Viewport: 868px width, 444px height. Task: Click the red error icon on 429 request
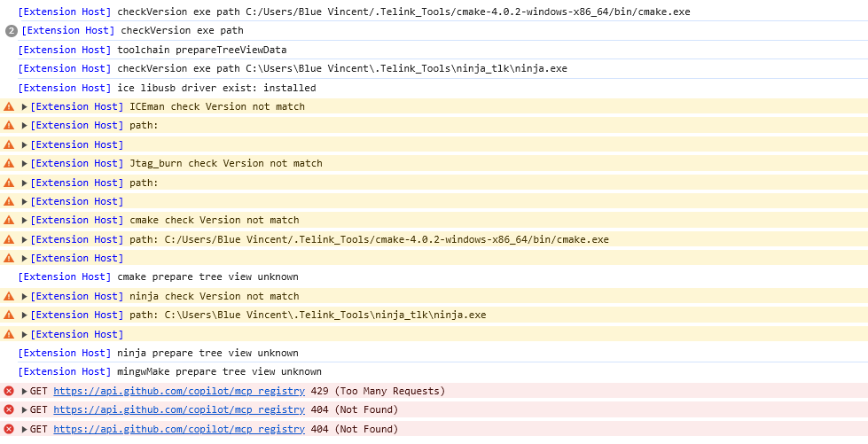(9, 391)
